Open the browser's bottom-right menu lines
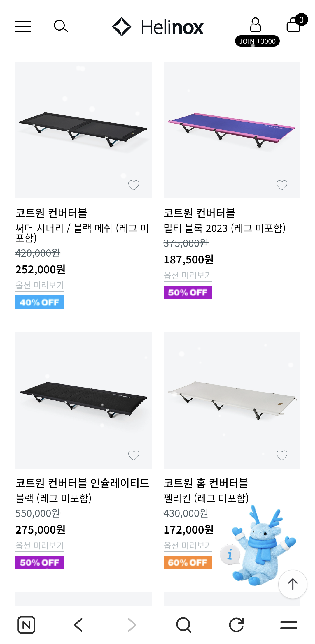315x644 pixels. 288,625
